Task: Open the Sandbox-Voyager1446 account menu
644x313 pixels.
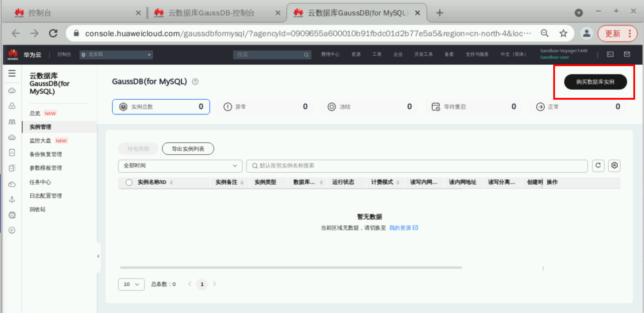Action: [564, 54]
